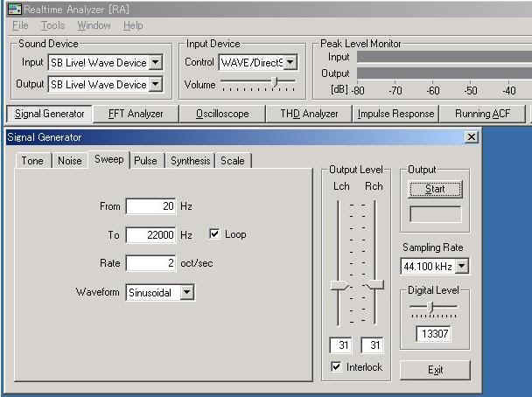Open the Tools menu
The height and width of the screenshot is (397, 532).
pyautogui.click(x=52, y=25)
